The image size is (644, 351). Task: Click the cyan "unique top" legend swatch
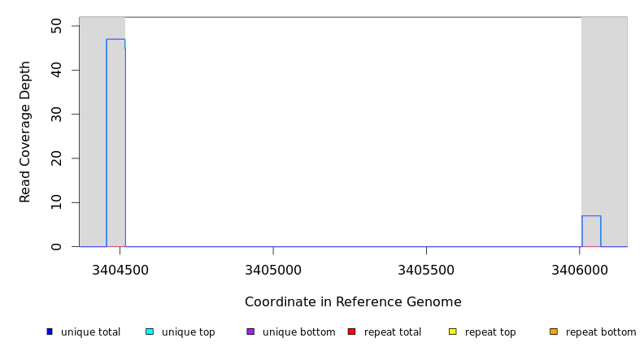tap(150, 331)
